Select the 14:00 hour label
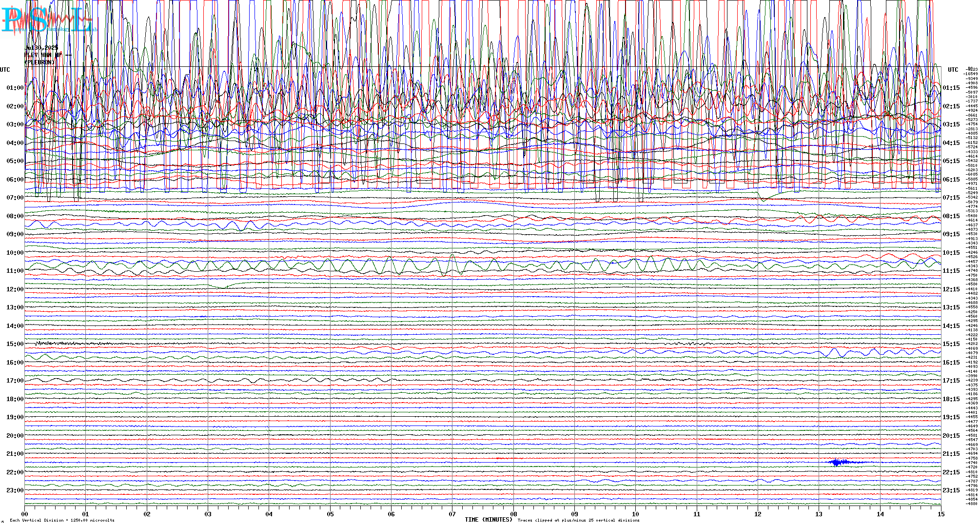Screen dimensions: 980x527 pyautogui.click(x=15, y=326)
